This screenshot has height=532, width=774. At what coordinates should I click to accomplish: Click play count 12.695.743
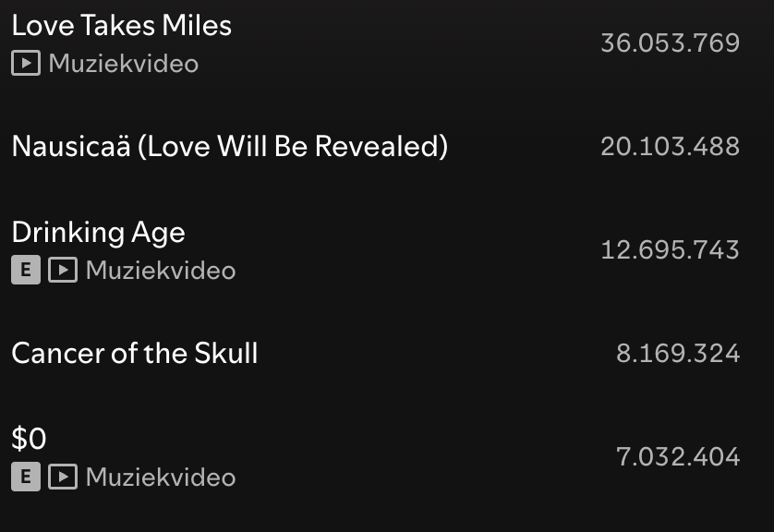tap(671, 249)
